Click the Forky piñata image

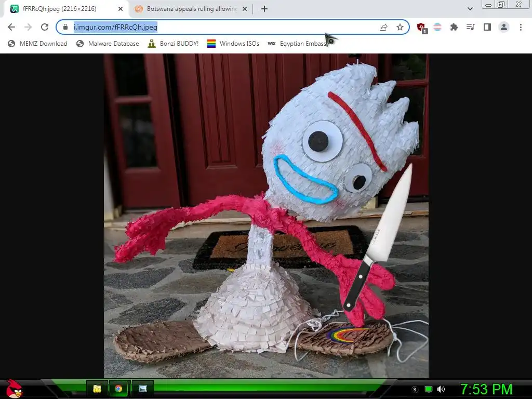click(x=266, y=216)
